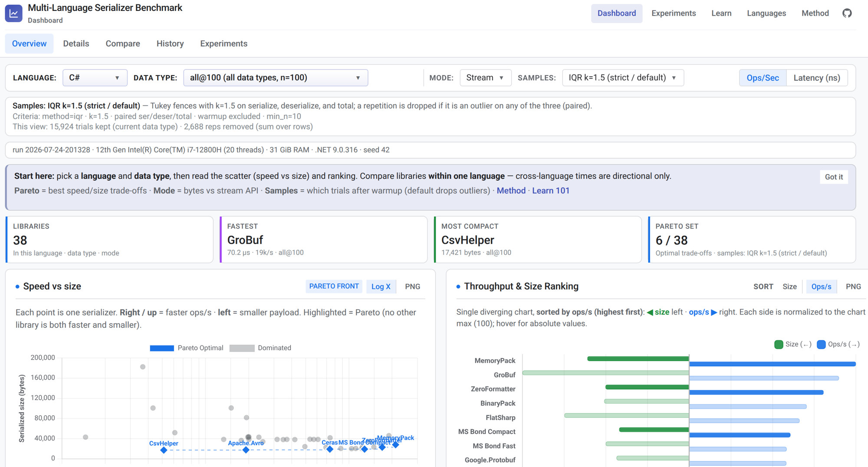The height and width of the screenshot is (467, 868).
Task: Select Latency (ns) metric toggle
Action: point(817,78)
